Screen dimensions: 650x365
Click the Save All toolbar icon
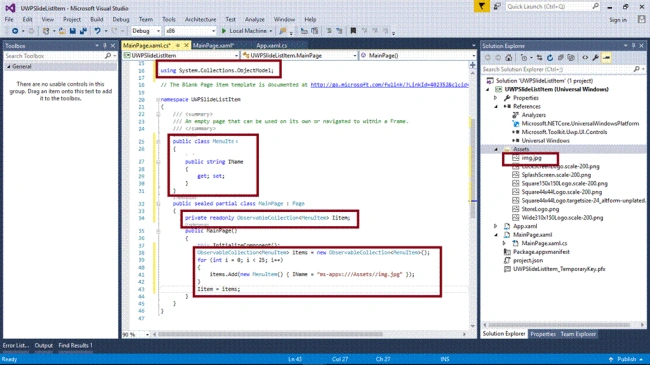tap(83, 31)
